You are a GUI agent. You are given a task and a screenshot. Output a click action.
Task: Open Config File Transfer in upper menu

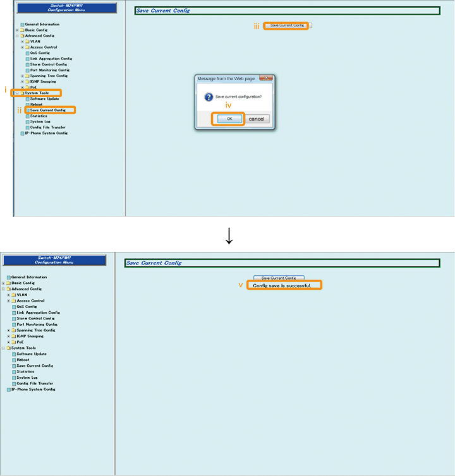pos(48,128)
